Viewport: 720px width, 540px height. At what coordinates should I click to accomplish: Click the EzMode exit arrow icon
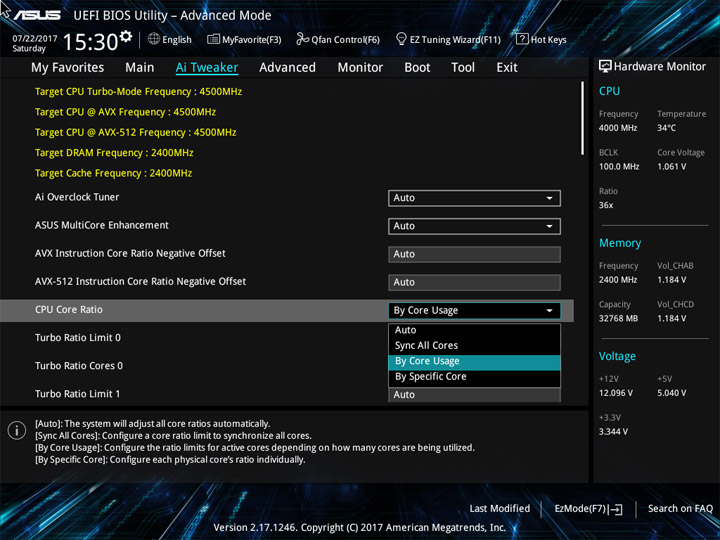(x=615, y=509)
